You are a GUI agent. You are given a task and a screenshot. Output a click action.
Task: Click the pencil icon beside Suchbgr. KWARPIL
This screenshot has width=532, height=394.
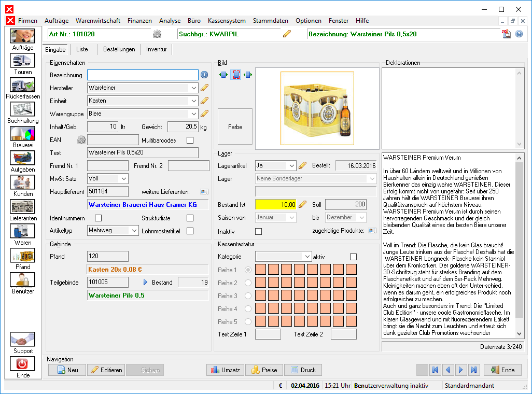click(x=287, y=34)
